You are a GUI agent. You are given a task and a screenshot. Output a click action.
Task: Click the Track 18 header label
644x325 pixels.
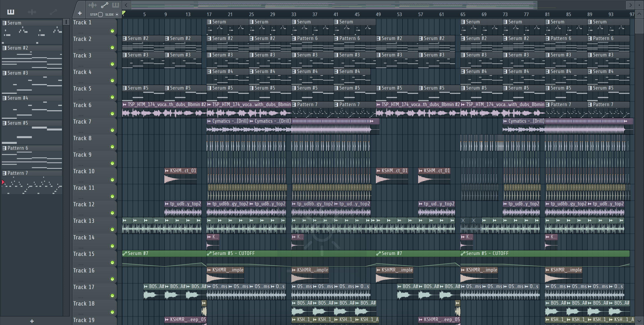[x=84, y=304]
